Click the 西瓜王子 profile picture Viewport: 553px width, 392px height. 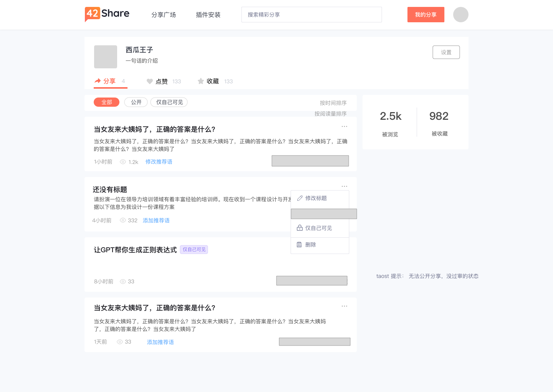pos(106,57)
